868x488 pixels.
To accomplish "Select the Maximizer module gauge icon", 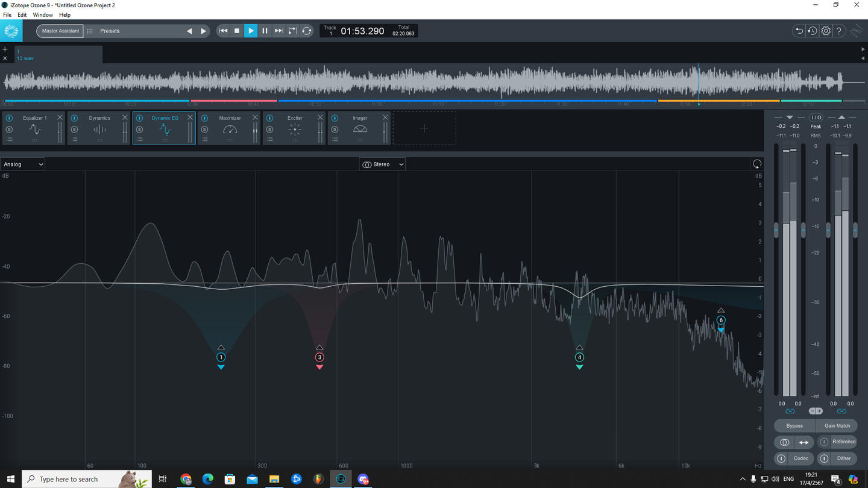I will pos(230,130).
